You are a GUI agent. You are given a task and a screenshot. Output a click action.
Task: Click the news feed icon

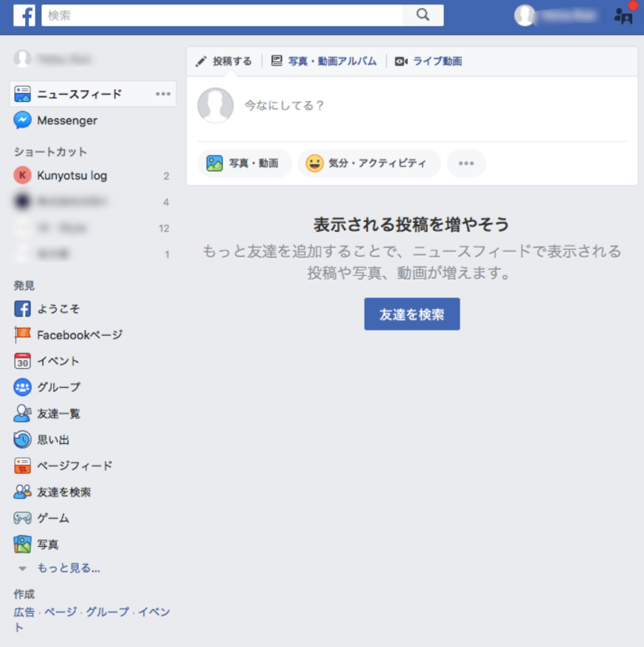[22, 94]
